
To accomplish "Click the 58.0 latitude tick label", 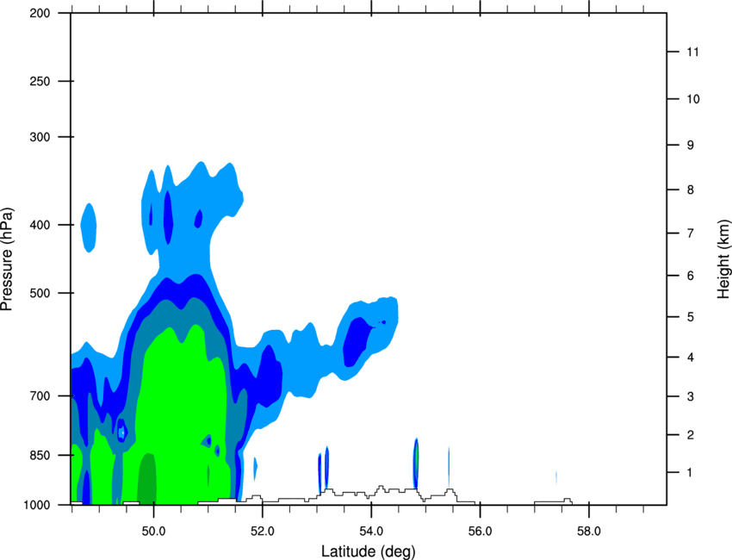I will coord(589,532).
